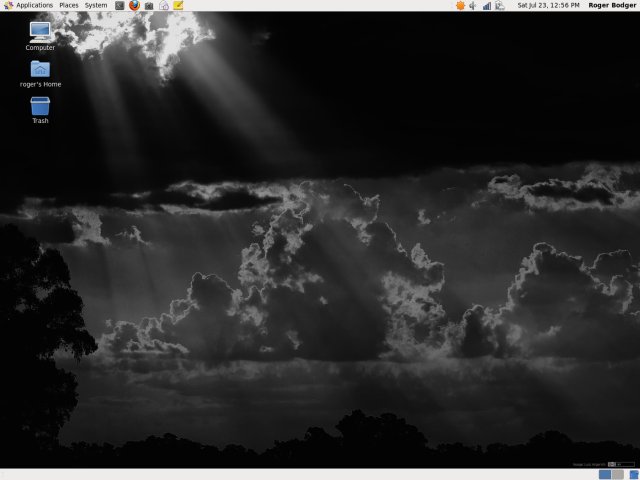
Task: Open the Trash desktop icon
Action: tap(40, 110)
